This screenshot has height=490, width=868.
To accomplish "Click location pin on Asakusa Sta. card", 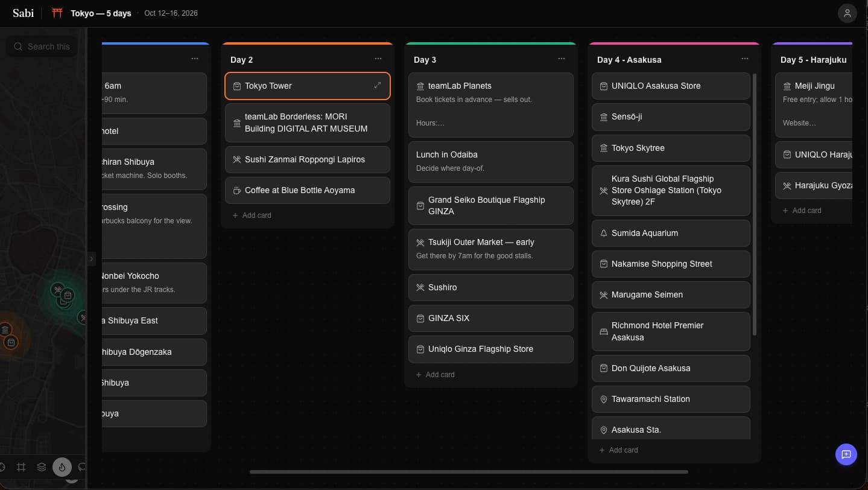I will (604, 430).
